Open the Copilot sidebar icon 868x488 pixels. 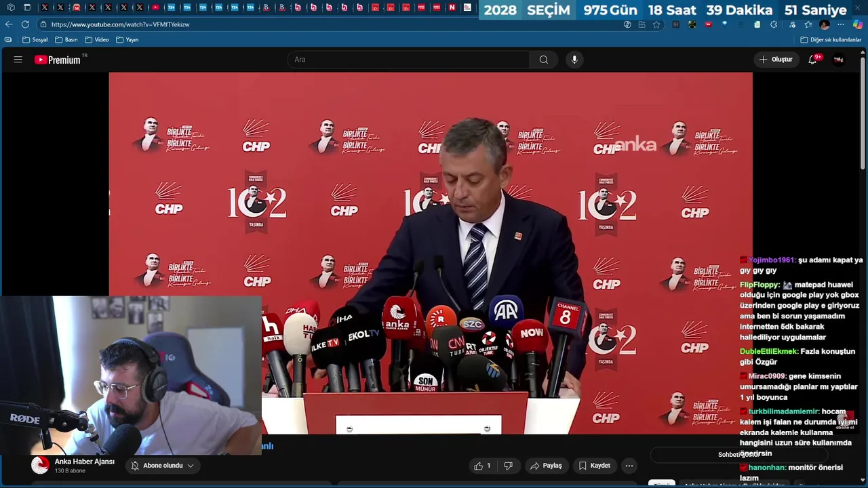click(857, 24)
